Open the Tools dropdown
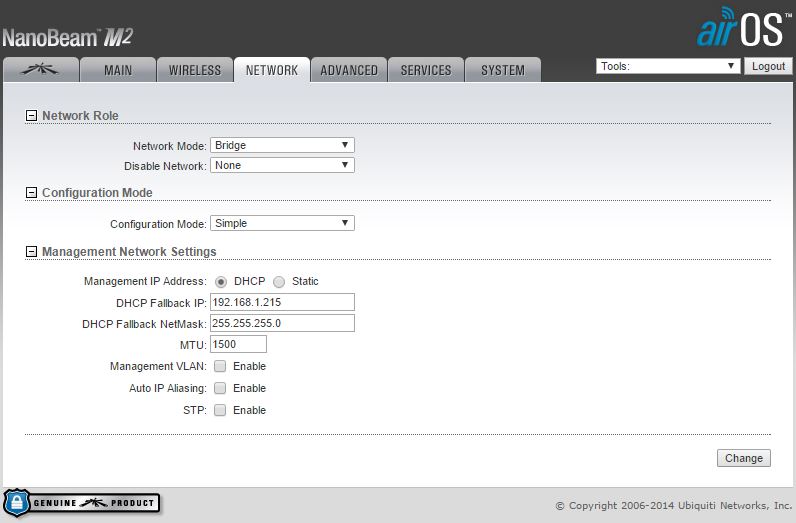This screenshot has width=796, height=523. pos(668,66)
